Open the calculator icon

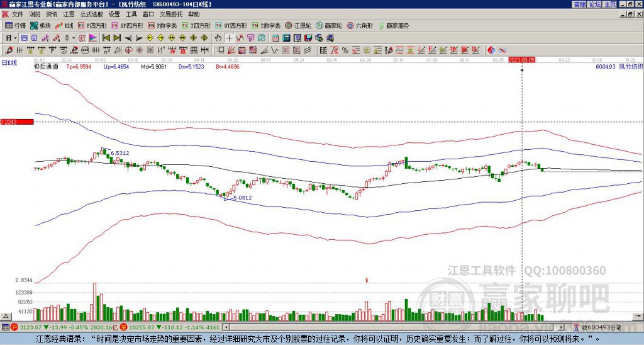click(286, 38)
